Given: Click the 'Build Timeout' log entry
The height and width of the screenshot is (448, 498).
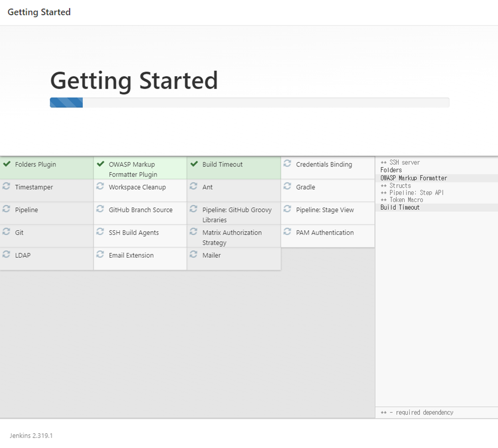Looking at the screenshot, I should click(x=400, y=207).
